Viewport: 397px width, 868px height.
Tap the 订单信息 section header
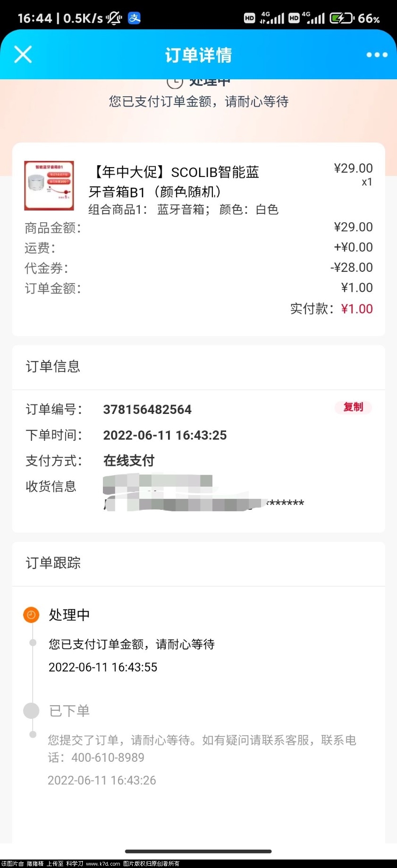point(53,366)
